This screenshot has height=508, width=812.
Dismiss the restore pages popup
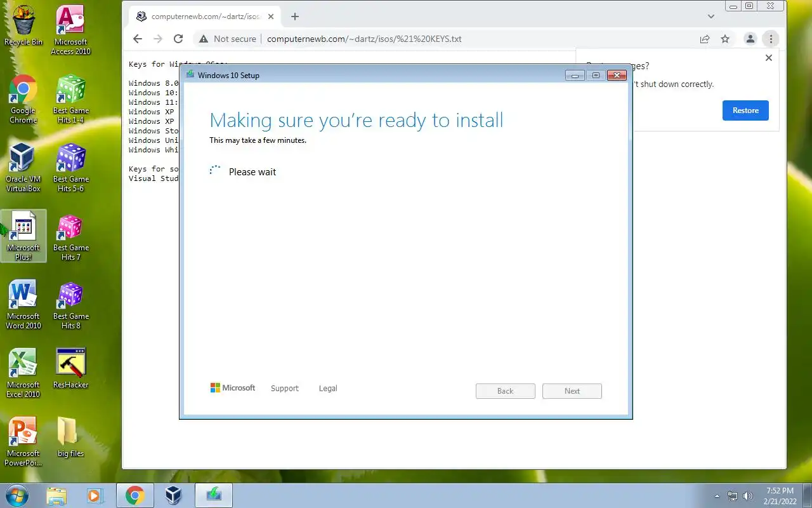coord(769,58)
